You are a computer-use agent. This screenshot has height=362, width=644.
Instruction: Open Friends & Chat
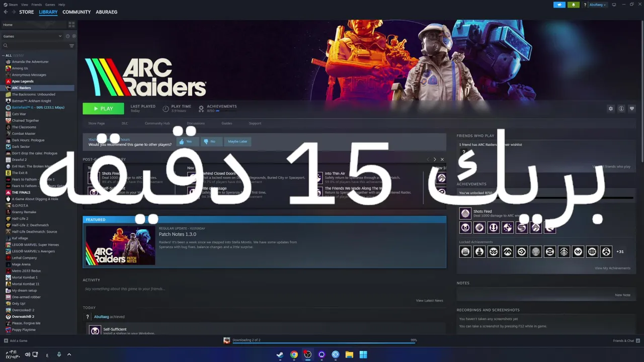click(x=626, y=341)
